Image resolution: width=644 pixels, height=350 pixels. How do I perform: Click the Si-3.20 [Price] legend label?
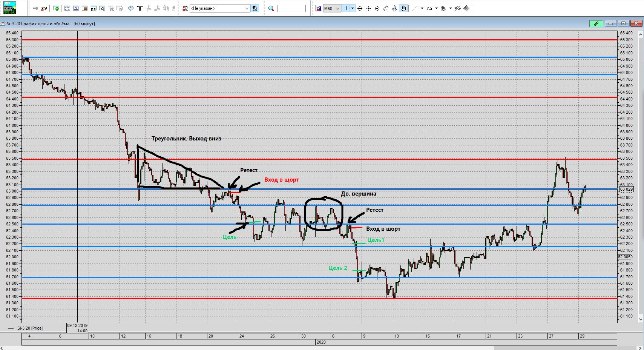click(x=30, y=328)
